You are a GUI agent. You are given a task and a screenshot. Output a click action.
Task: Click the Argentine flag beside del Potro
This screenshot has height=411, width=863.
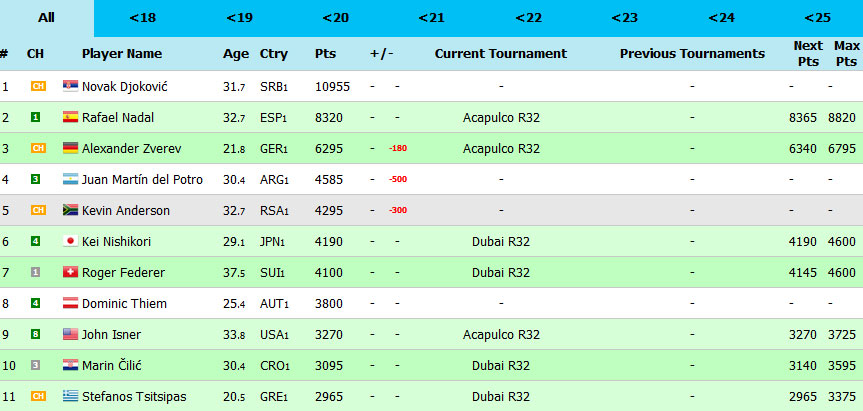70,180
